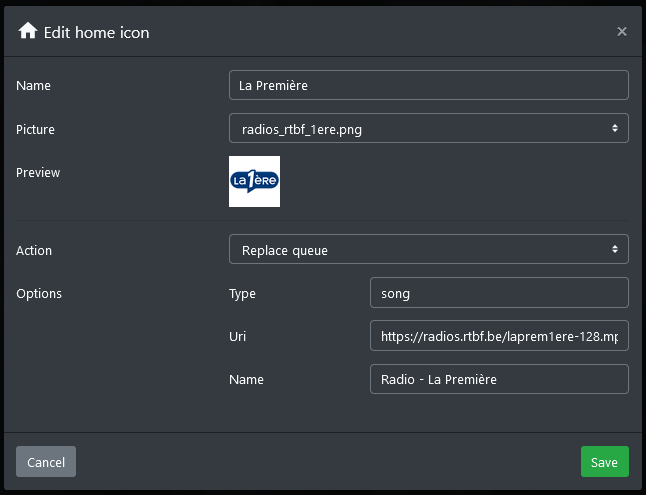Click the Options Name field Radio - La Première
Viewport: 646px width, 495px height.
pyautogui.click(x=499, y=379)
